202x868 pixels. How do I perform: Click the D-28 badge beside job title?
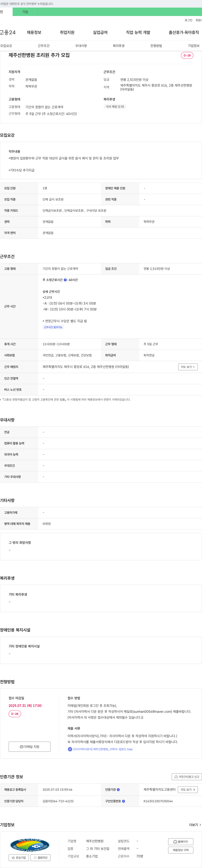pyautogui.click(x=187, y=55)
